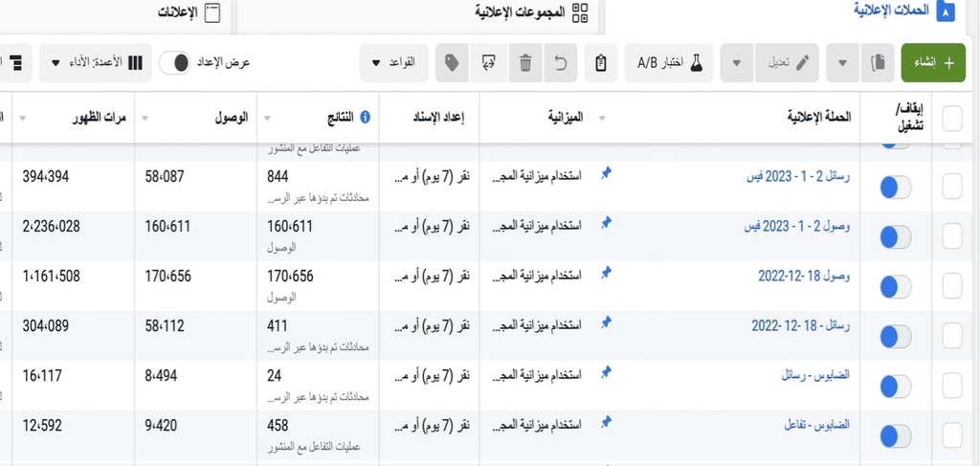Screen dimensions: 980x466
Task: Switch to المجموعات الإعلانية tab
Action: coord(531,12)
